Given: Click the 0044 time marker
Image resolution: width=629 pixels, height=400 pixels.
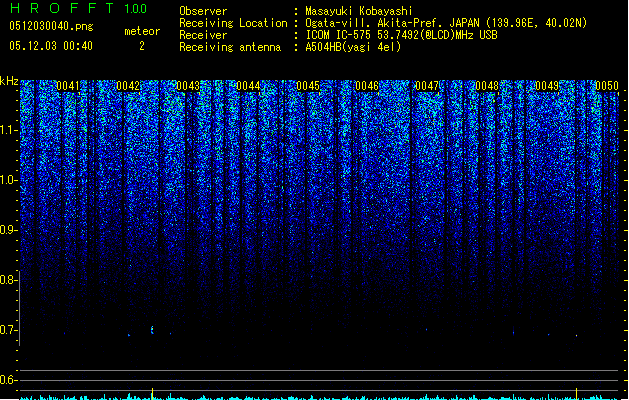Looking at the screenshot, I should (248, 86).
